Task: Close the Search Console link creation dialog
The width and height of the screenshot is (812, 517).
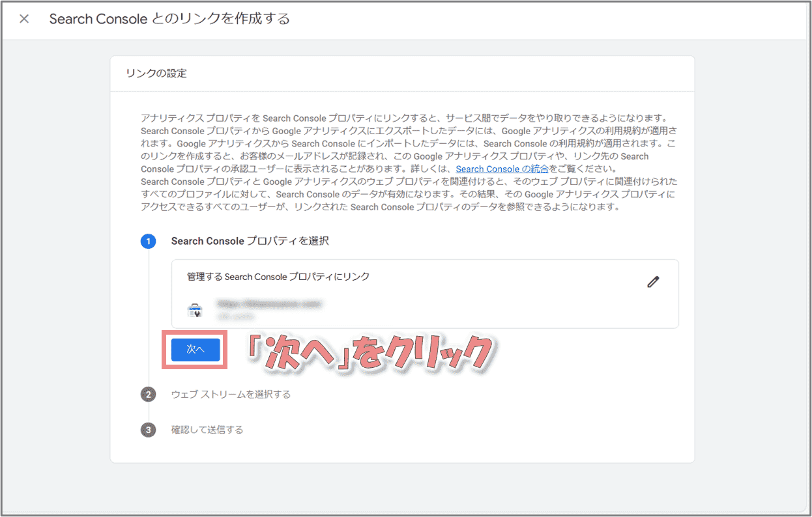Action: coord(24,19)
